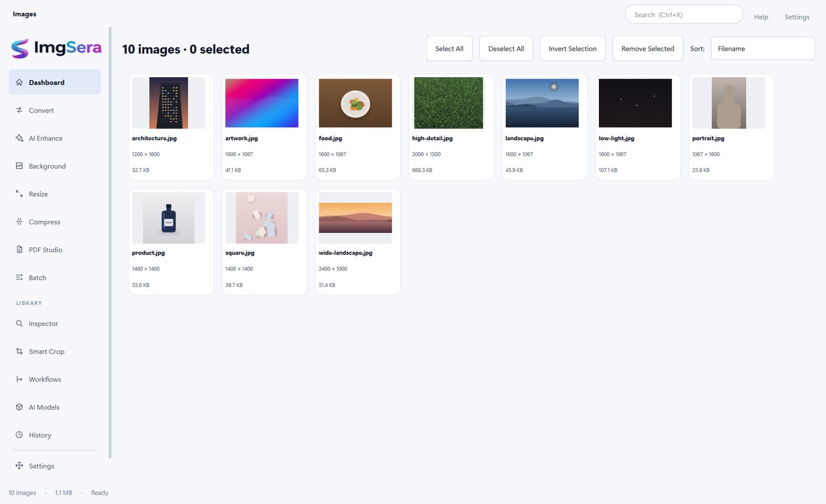826x504 pixels.
Task: Open the Workflows section
Action: (54, 379)
